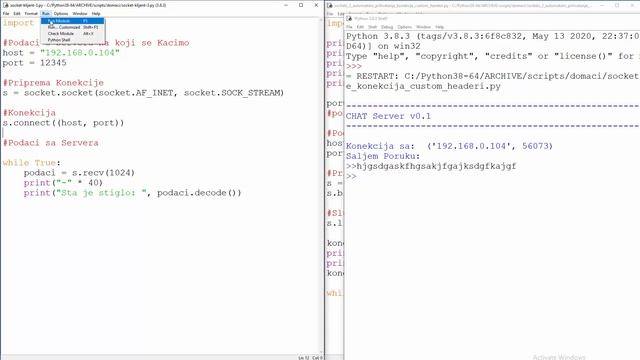
Task: Click the Ln/Col status indicator in editor status bar
Action: click(x=310, y=358)
